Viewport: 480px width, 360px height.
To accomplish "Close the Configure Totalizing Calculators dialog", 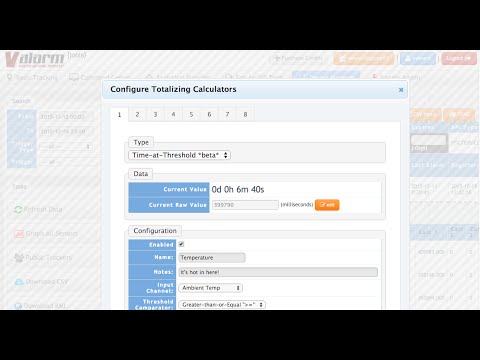I will coord(401,90).
